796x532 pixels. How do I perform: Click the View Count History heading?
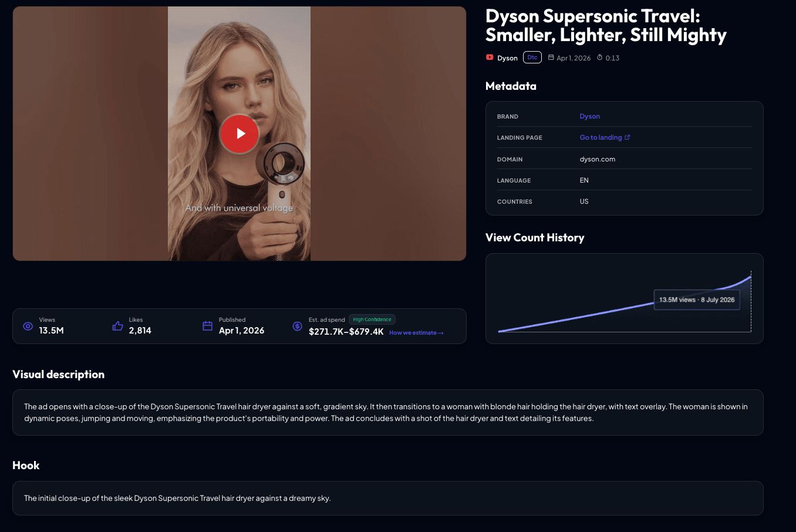(535, 238)
